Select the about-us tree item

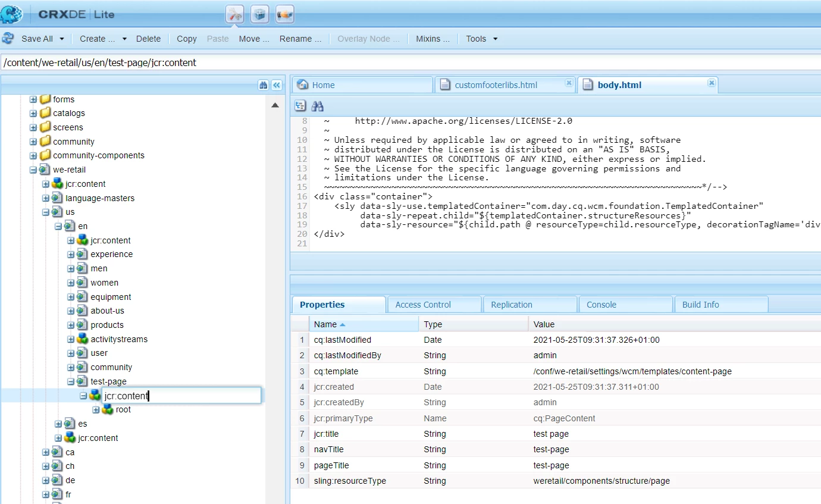tap(107, 311)
